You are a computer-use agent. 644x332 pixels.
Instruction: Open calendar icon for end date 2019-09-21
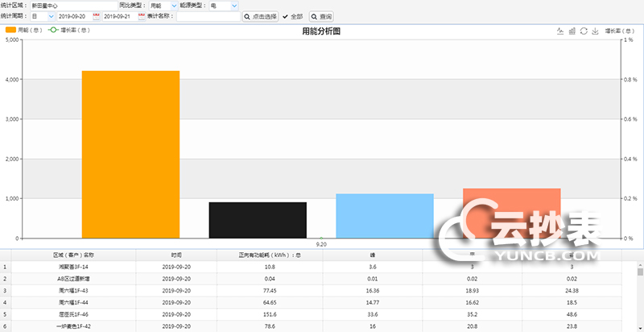[x=141, y=16]
